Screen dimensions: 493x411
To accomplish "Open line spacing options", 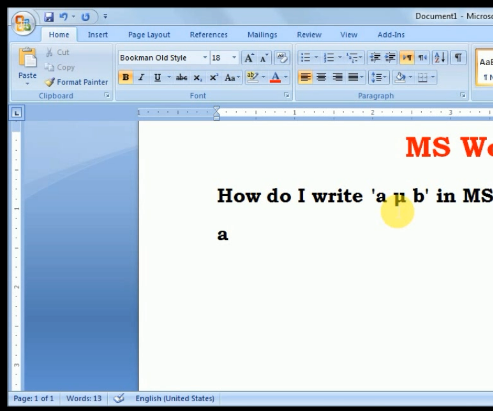I will (x=379, y=77).
